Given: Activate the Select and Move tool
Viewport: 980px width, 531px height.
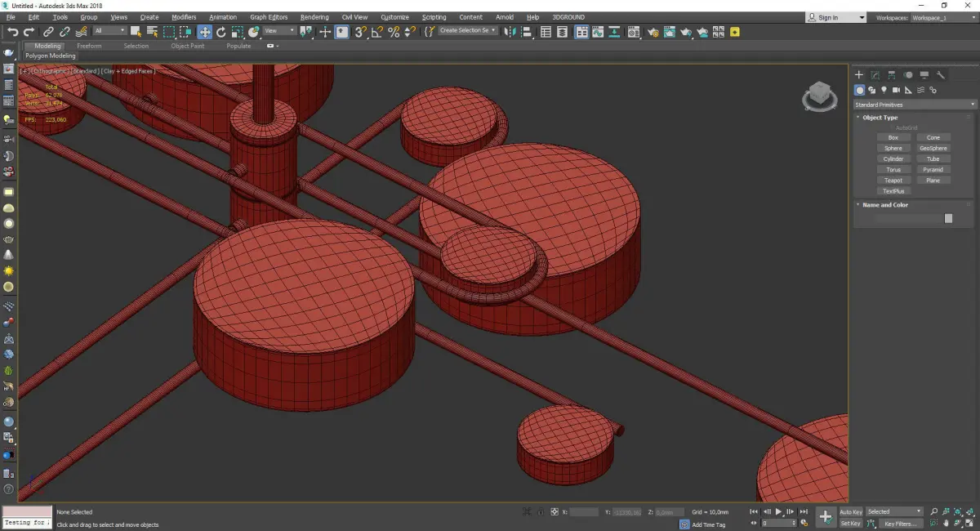Looking at the screenshot, I should pyautogui.click(x=204, y=32).
